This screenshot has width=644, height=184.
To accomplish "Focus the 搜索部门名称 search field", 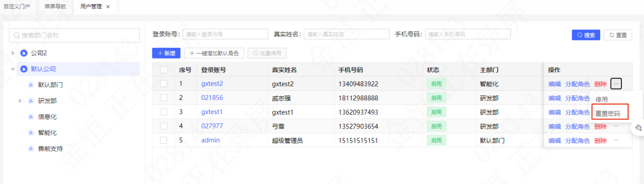I will coord(74,35).
